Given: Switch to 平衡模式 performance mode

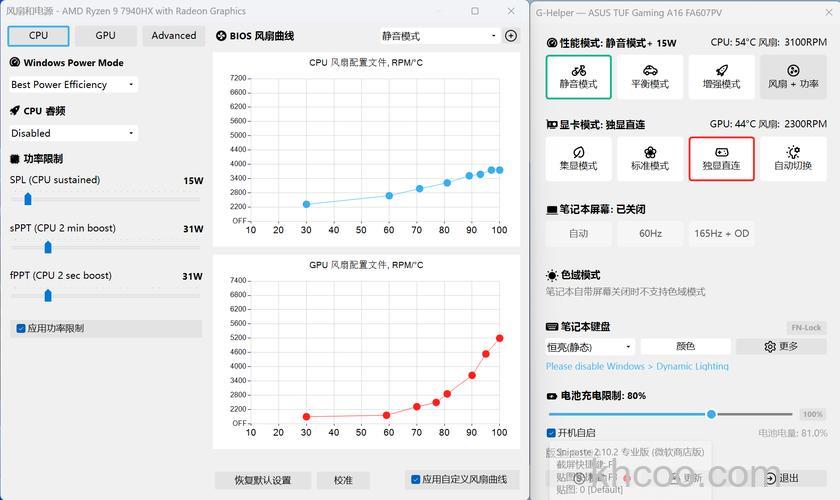Looking at the screenshot, I should pos(650,76).
